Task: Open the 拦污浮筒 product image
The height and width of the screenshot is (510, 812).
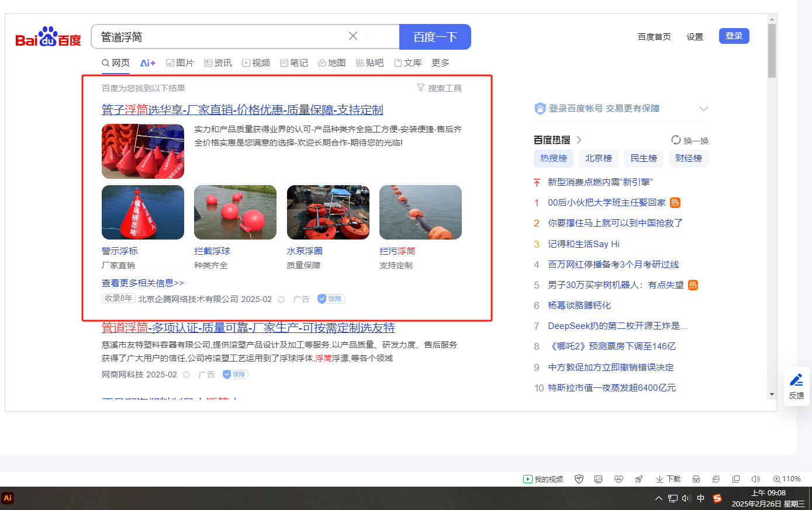Action: (x=420, y=212)
